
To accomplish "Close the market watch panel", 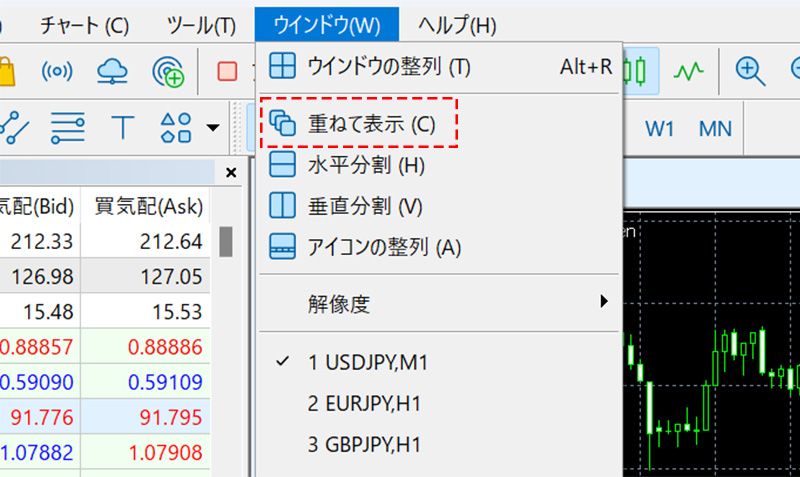I will tap(232, 173).
